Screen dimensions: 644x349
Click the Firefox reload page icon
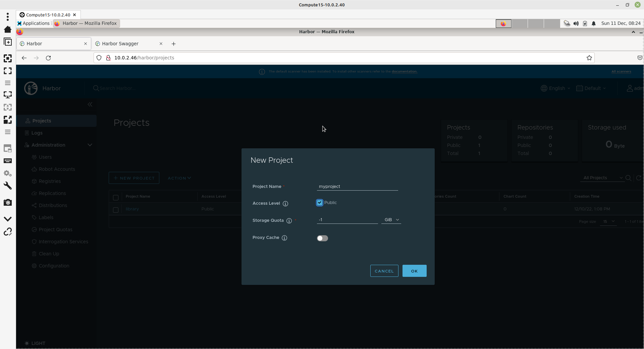click(x=48, y=58)
